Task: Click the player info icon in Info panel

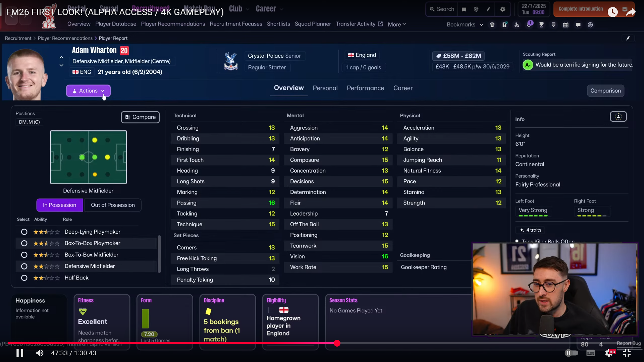Action: pos(618,117)
